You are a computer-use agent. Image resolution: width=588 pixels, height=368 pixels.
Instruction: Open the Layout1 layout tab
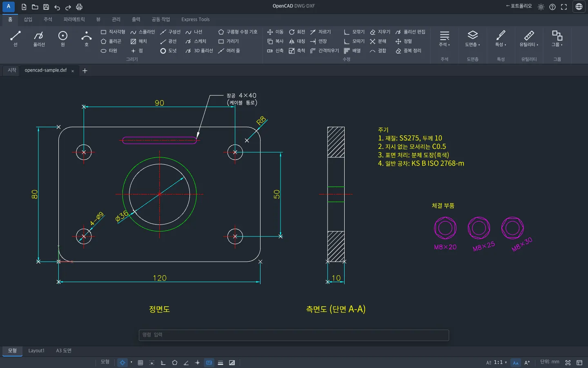(36, 351)
